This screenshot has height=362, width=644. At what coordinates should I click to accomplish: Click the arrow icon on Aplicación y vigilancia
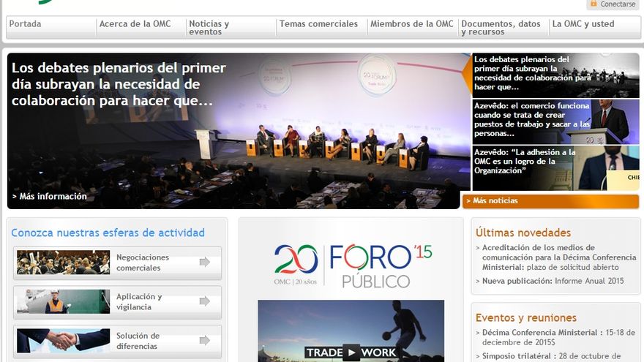coord(204,301)
